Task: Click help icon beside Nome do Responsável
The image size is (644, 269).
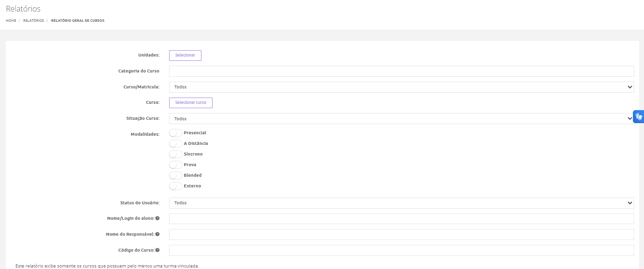Action: [x=157, y=234]
